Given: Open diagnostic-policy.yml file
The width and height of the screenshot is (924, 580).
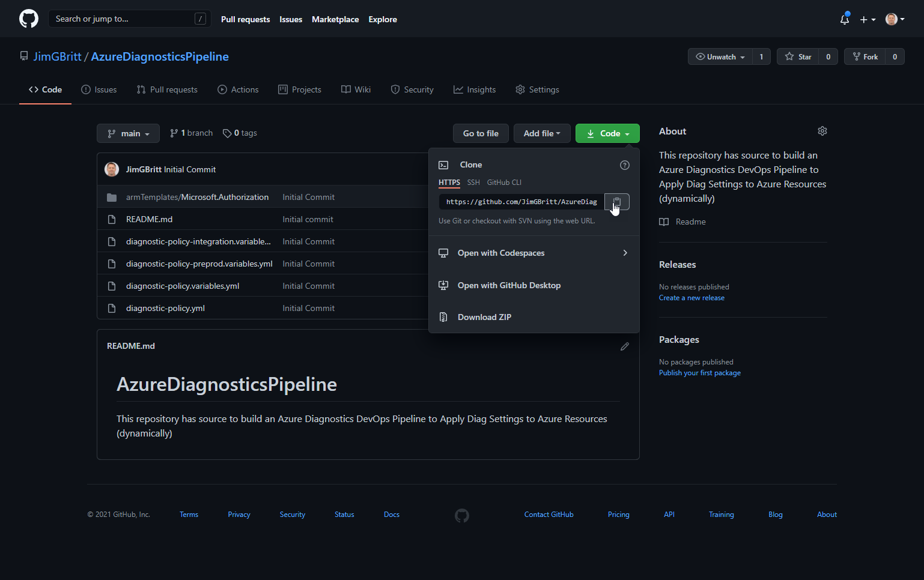Looking at the screenshot, I should click(165, 308).
